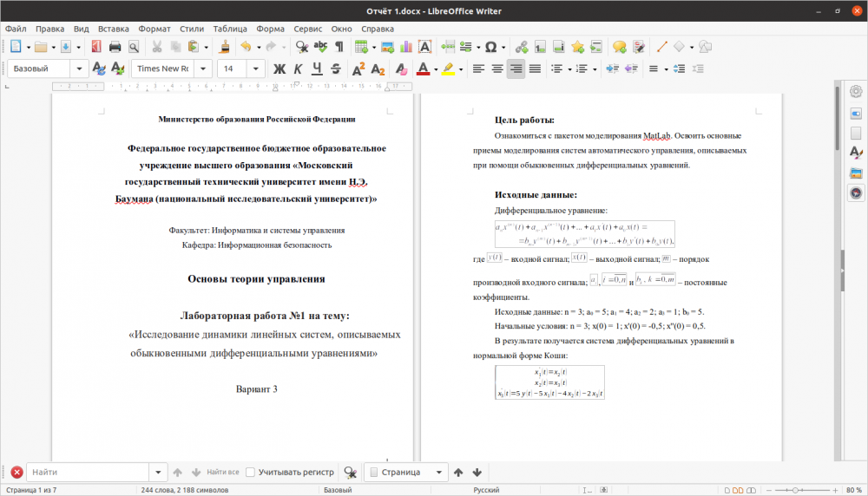This screenshot has height=496, width=868.
Task: Click the Print icon in toolbar
Action: tap(115, 47)
